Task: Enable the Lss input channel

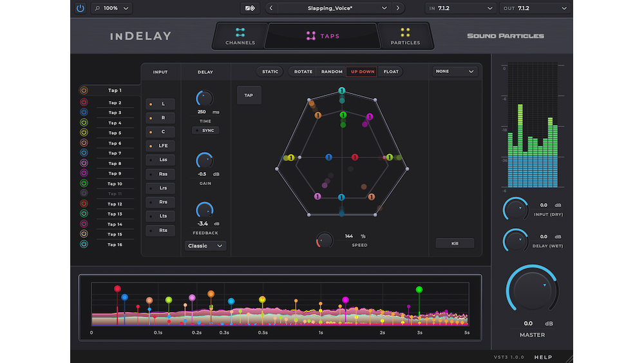Action: point(160,159)
